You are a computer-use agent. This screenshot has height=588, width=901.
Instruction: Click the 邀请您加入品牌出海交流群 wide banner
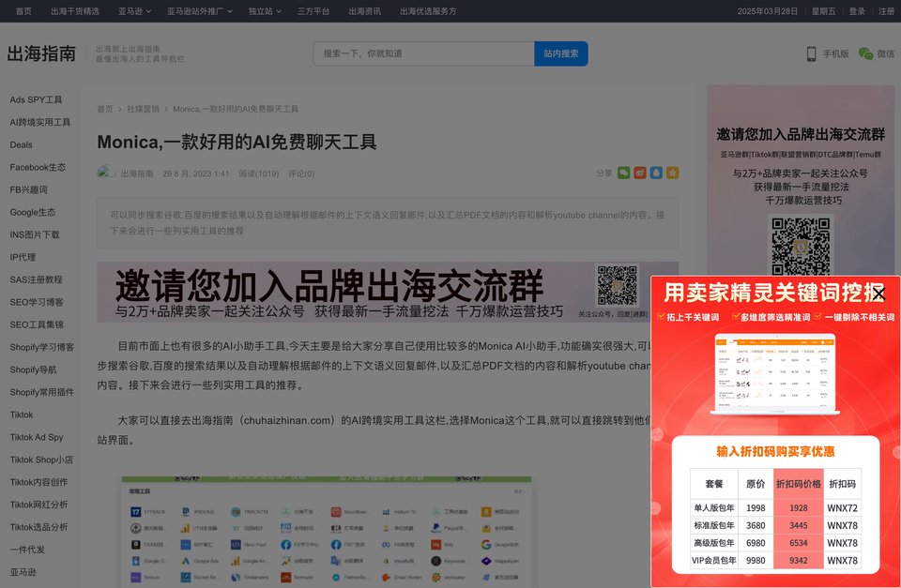pyautogui.click(x=388, y=291)
